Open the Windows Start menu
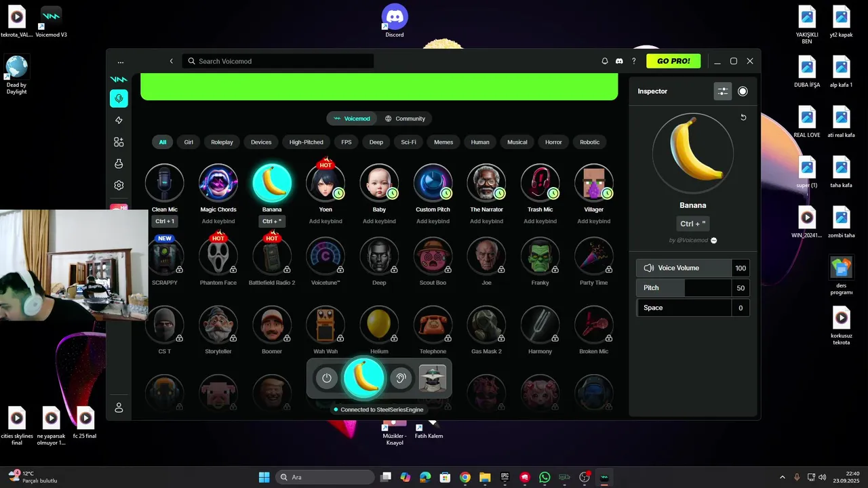 (264, 477)
